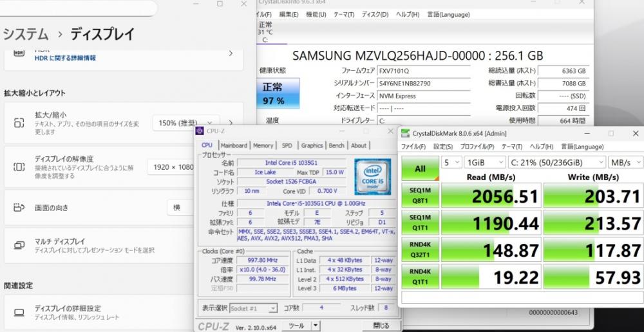Click the 閉じる button in CPU-Z

[x=381, y=326]
